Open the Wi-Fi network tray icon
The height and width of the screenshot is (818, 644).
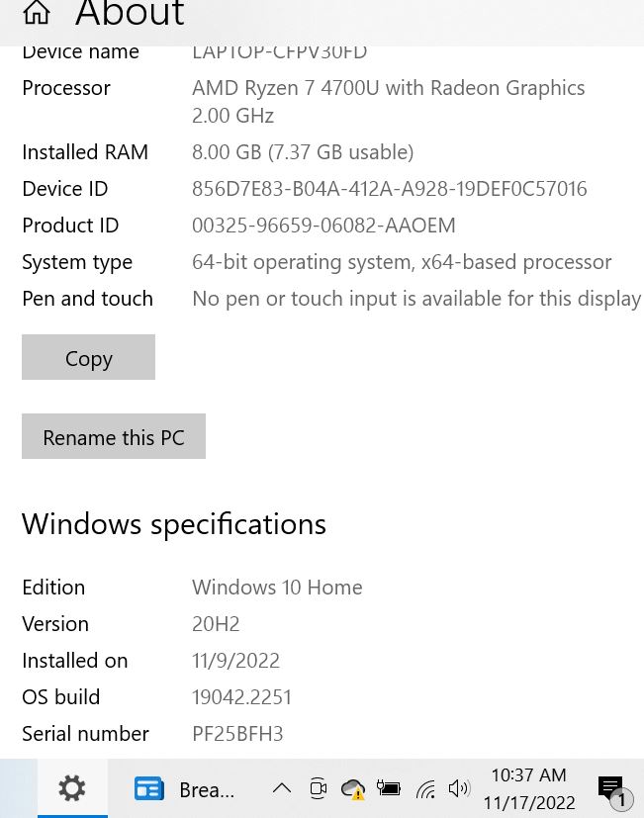click(425, 788)
